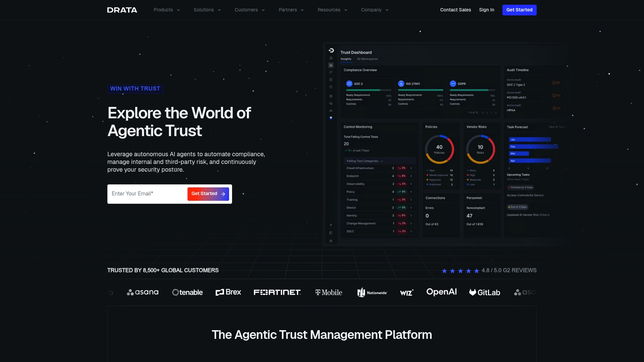The width and height of the screenshot is (644, 362).
Task: Click the Trust Dashboard screenshot image
Action: pos(446,144)
